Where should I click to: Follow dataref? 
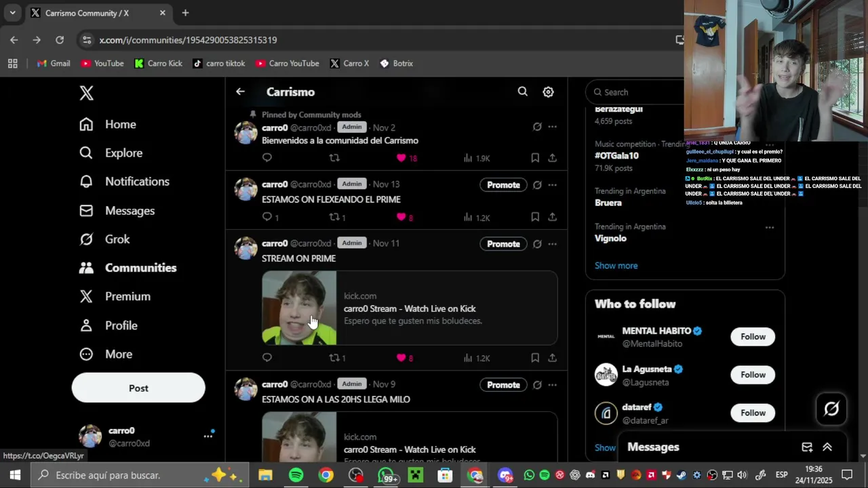[x=753, y=412]
